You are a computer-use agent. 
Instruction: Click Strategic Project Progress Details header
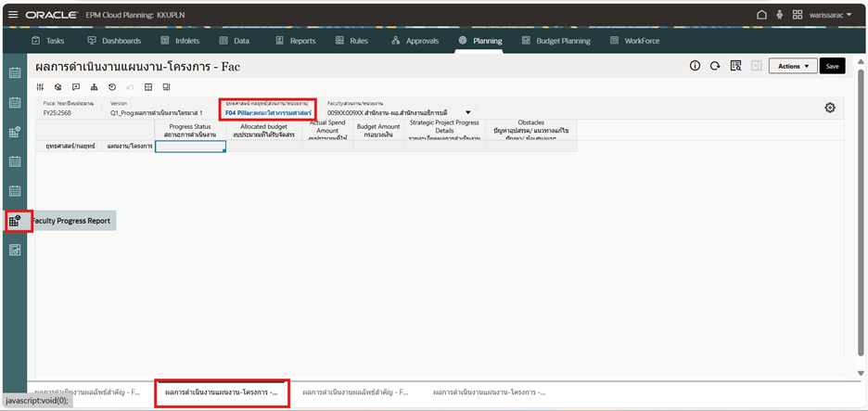tap(444, 130)
